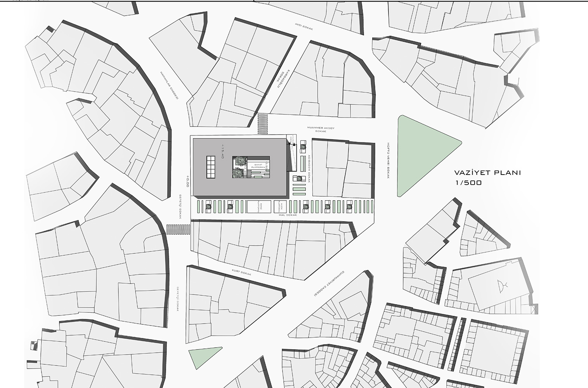588x388 pixels.
Task: Click the entrance arrows at building corner
Action: pyautogui.click(x=291, y=144)
